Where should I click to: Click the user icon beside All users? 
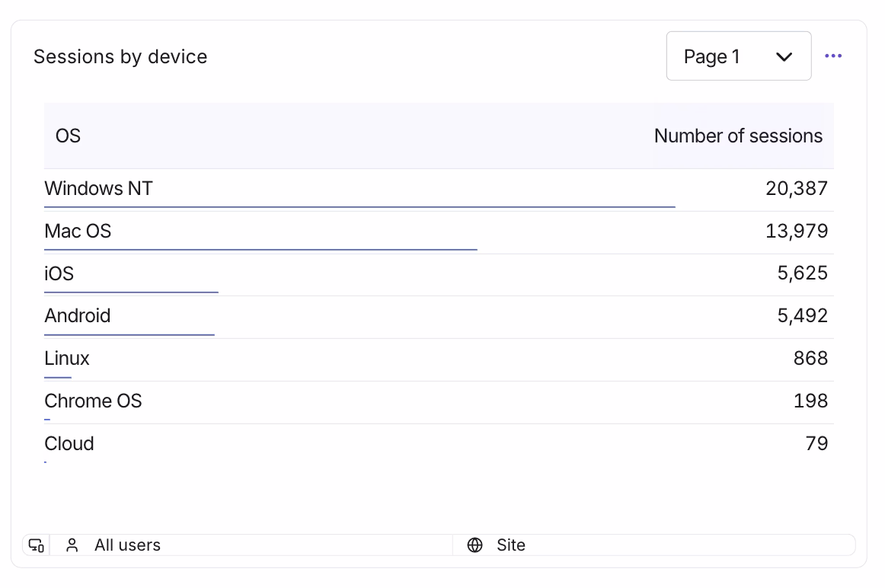[x=72, y=545]
